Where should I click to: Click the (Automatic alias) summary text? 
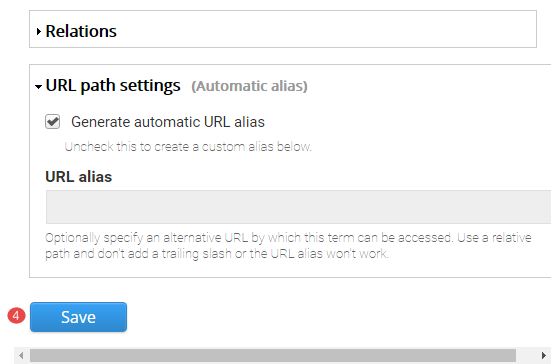[x=249, y=86]
